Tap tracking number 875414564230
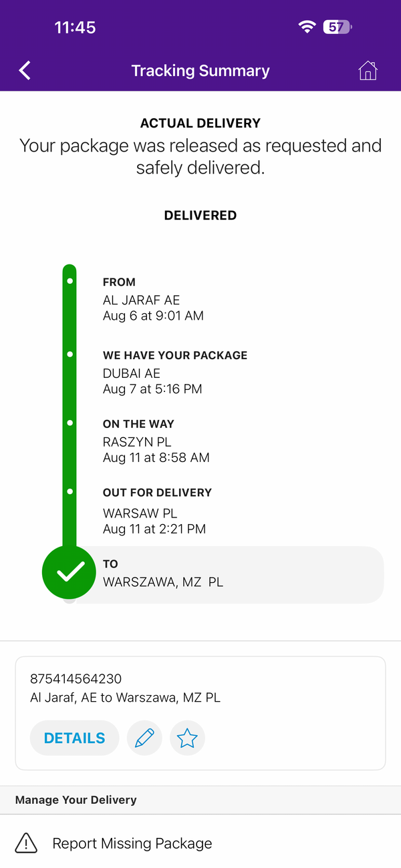The width and height of the screenshot is (401, 868). point(76,679)
